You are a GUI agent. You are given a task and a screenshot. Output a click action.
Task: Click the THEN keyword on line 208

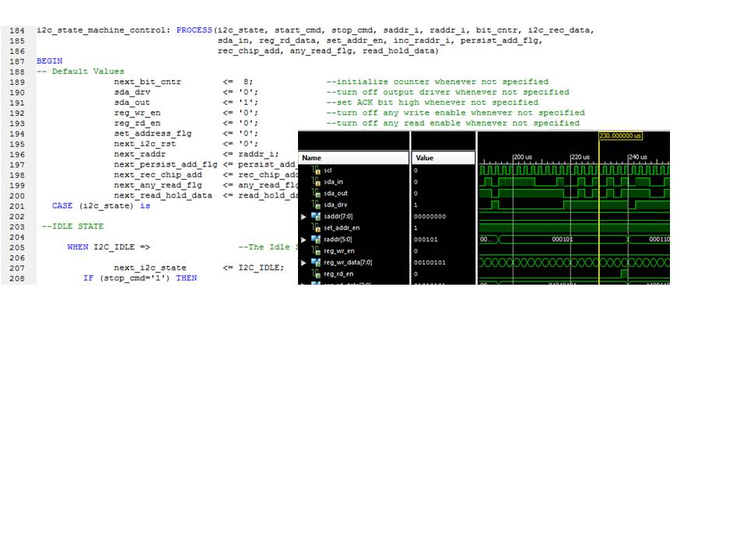(x=186, y=278)
